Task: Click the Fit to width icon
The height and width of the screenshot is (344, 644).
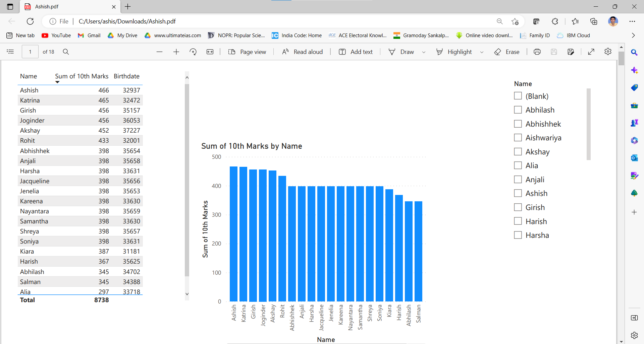Action: click(210, 52)
